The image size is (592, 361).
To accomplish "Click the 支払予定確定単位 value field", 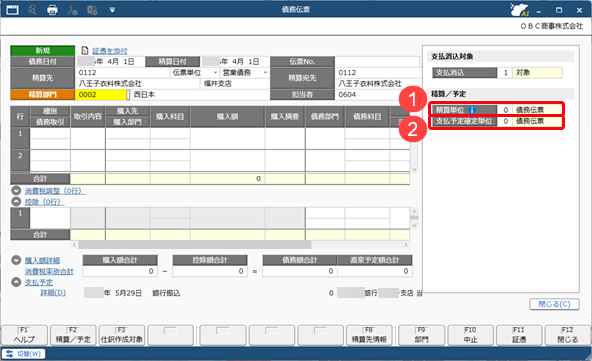I will point(538,121).
